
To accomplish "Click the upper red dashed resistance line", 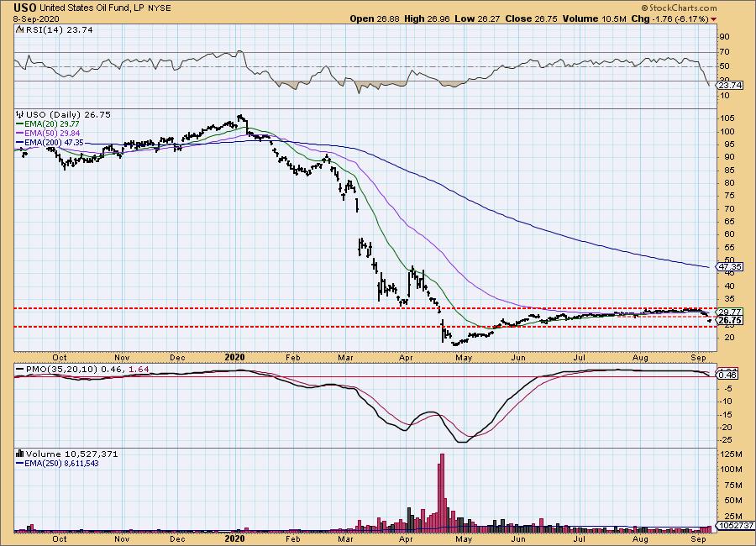I will (365, 308).
